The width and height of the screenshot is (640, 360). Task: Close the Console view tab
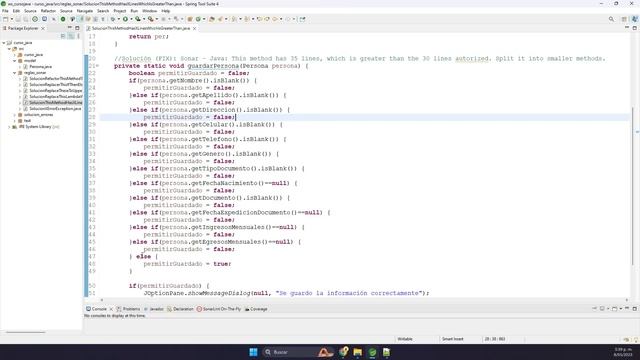(x=111, y=309)
